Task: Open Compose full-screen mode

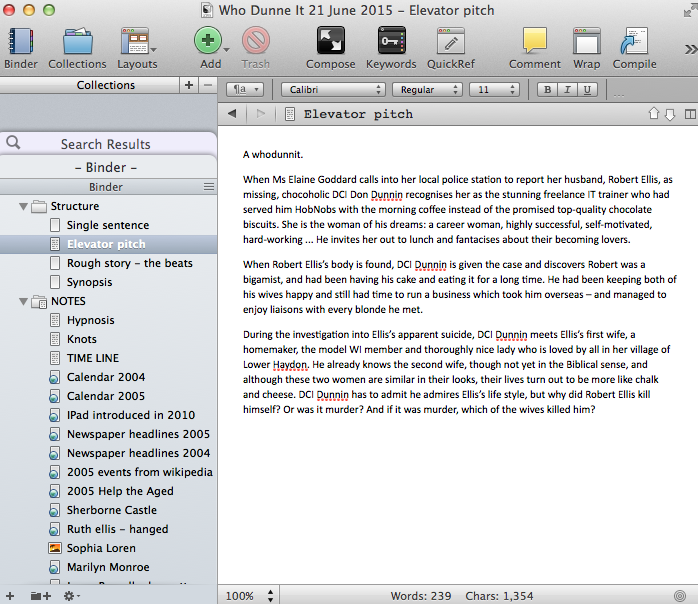Action: (330, 41)
